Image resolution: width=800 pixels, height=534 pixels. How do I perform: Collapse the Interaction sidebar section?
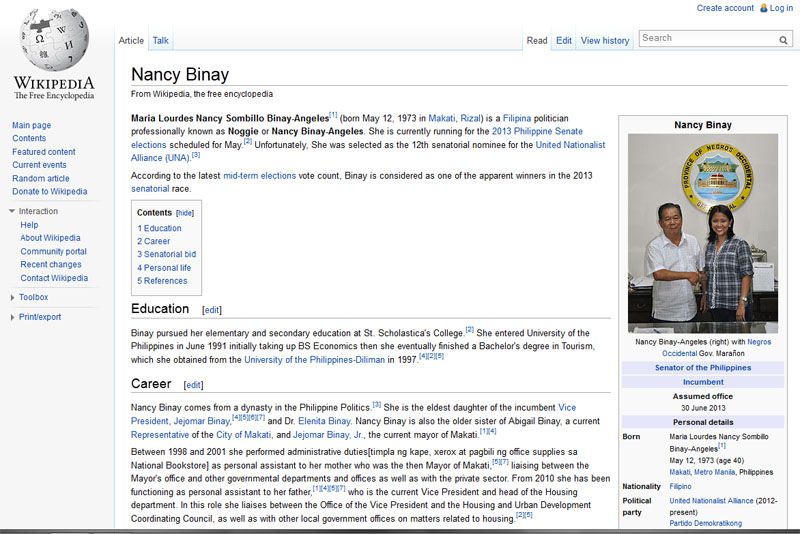[x=12, y=211]
